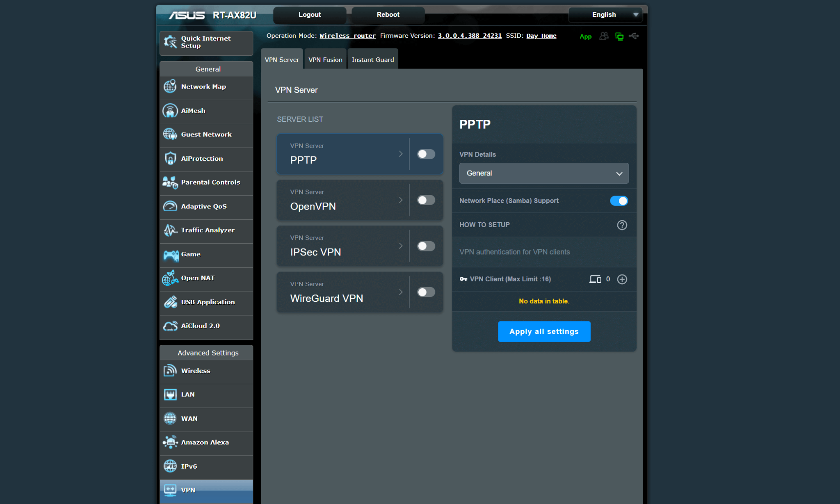Click the LAN port icon
Viewport: 840px width, 504px height.
(170, 395)
